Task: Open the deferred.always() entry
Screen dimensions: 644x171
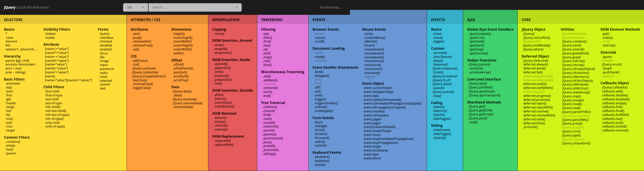Action: (535, 64)
